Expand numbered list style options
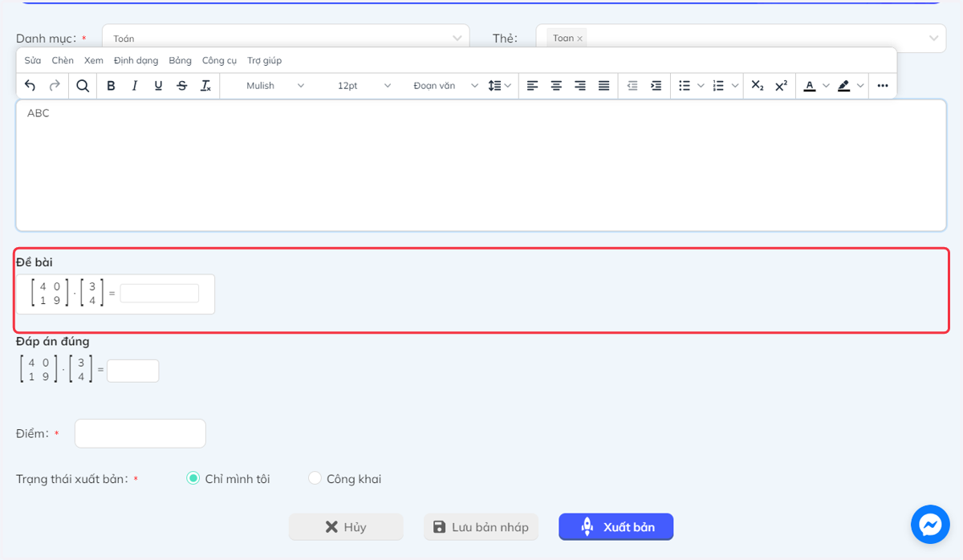Screen dimensions: 963x560 click(733, 86)
